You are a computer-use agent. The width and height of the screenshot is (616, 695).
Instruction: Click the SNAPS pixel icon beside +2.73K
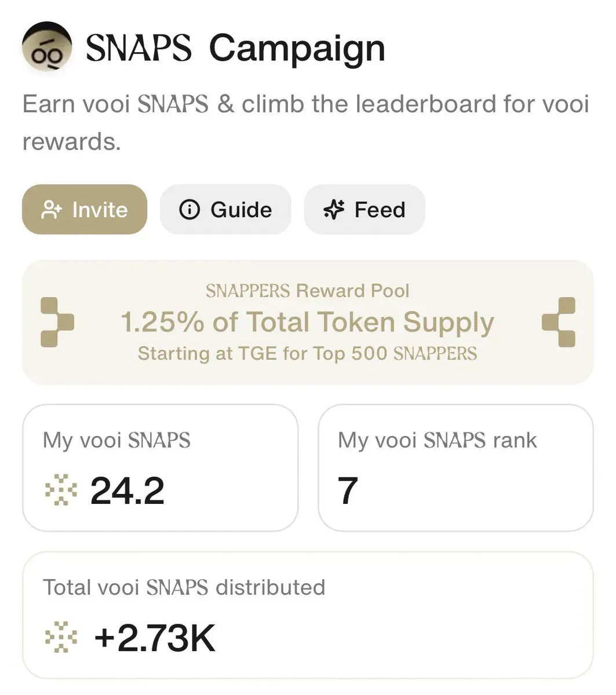coord(61,637)
